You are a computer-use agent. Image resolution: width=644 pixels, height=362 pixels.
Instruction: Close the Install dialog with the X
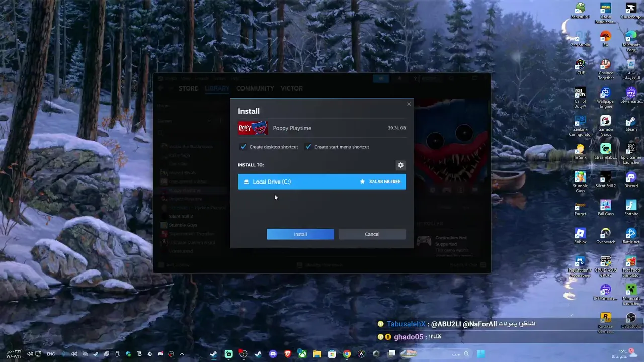click(409, 104)
